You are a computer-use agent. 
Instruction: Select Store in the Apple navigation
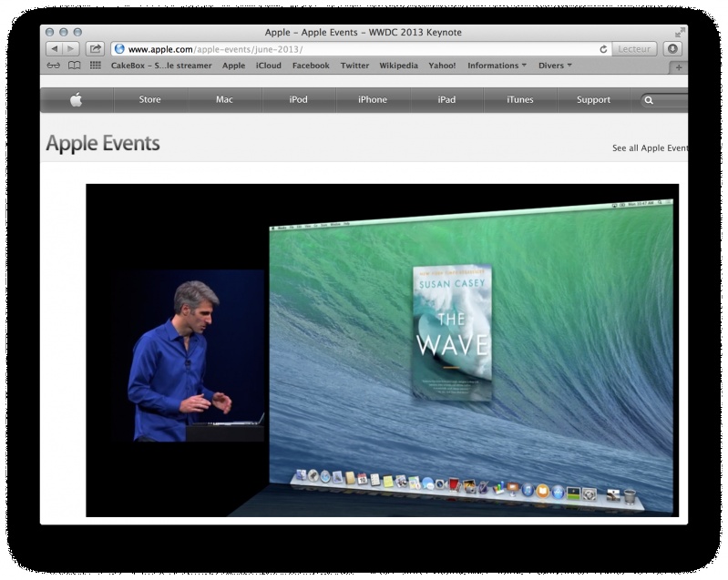tap(150, 99)
